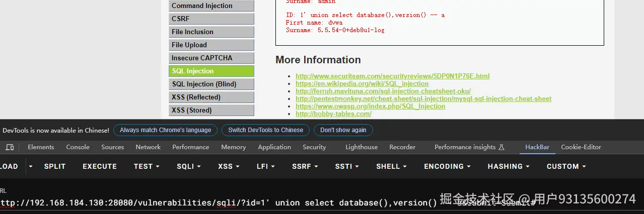Expand the TEST dropdown
The height and width of the screenshot is (214, 644).
pos(147,166)
